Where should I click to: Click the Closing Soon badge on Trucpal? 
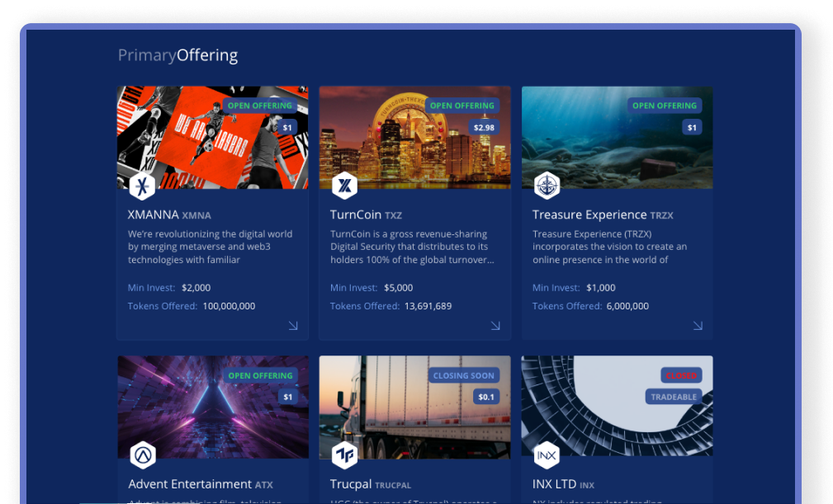tap(464, 375)
